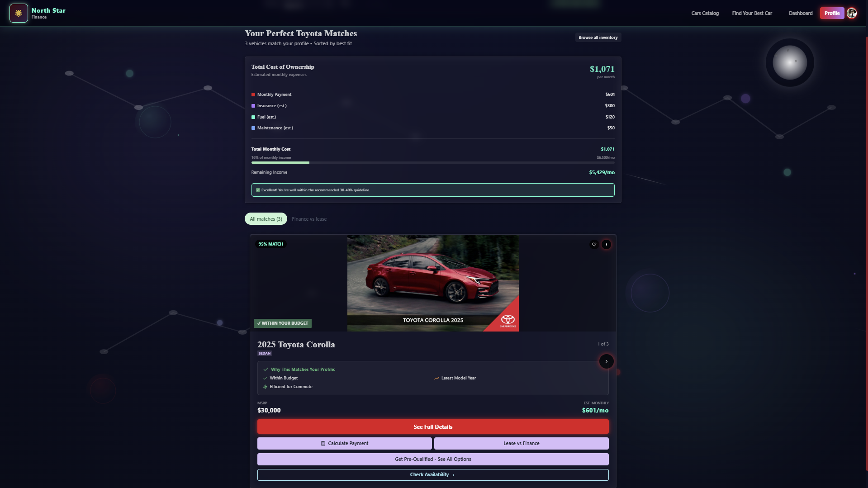
Task: Go to next vehicle with arrow button
Action: [607, 361]
